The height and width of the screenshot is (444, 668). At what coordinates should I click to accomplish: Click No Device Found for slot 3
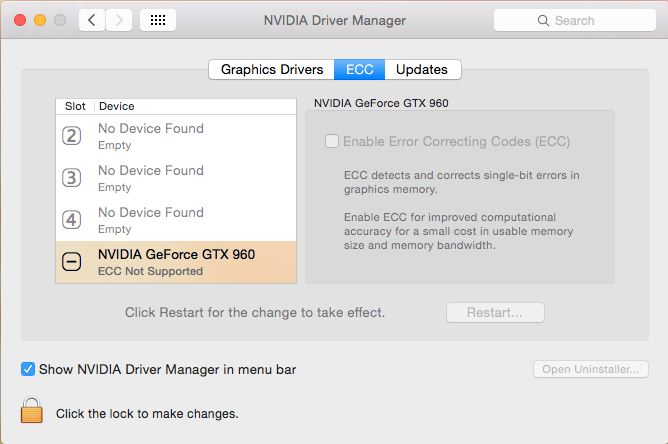point(151,170)
